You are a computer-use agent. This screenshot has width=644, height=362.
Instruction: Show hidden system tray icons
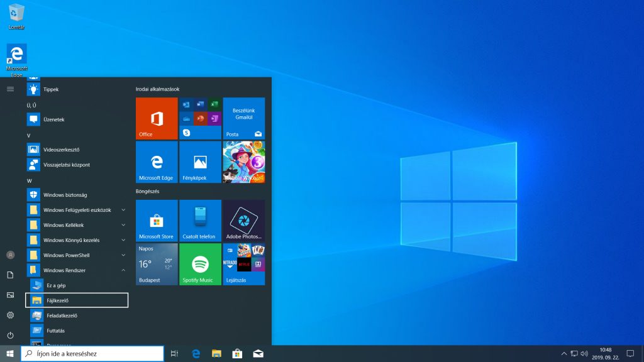coord(564,353)
